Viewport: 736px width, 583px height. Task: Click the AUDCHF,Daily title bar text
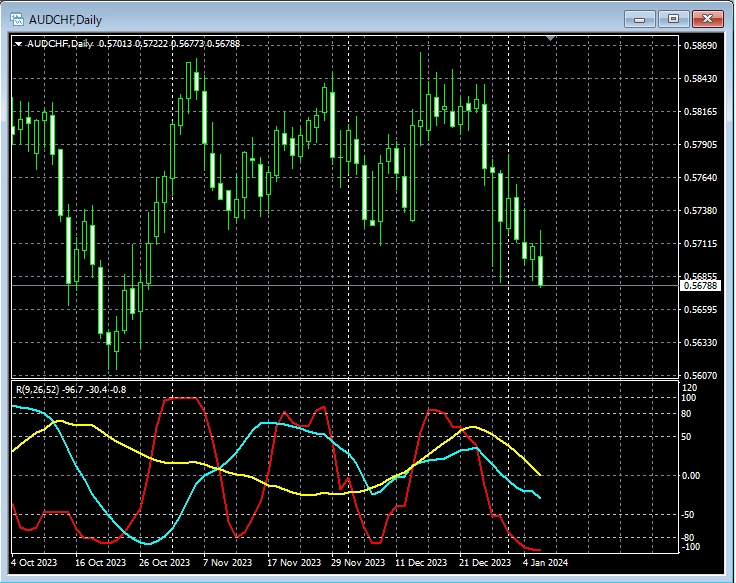click(65, 20)
